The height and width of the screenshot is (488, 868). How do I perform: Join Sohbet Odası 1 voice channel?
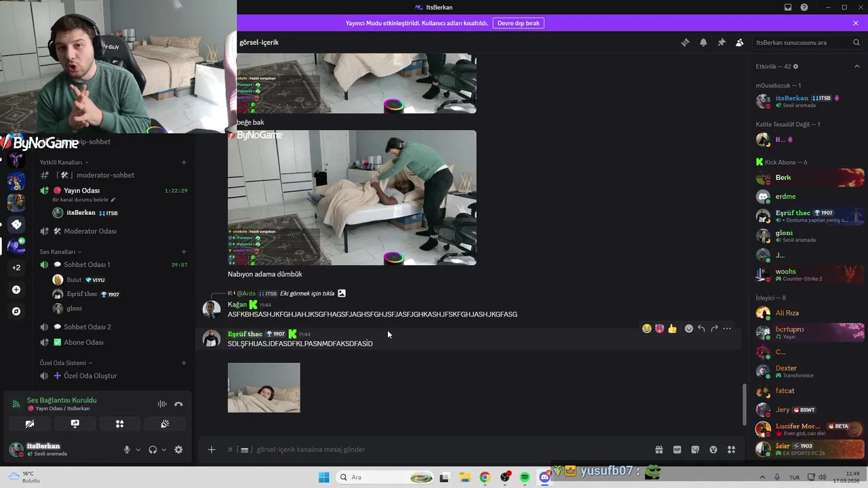(x=113, y=264)
